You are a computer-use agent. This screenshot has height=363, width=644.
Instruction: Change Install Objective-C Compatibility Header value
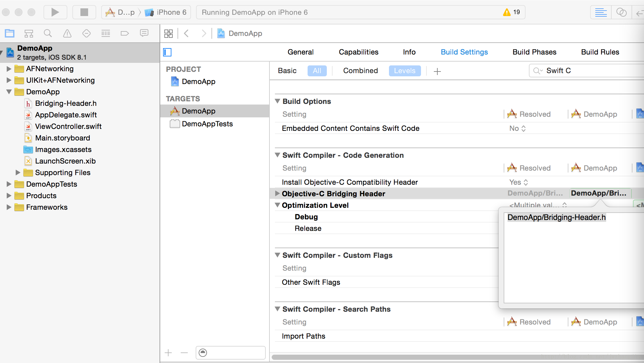[518, 182]
